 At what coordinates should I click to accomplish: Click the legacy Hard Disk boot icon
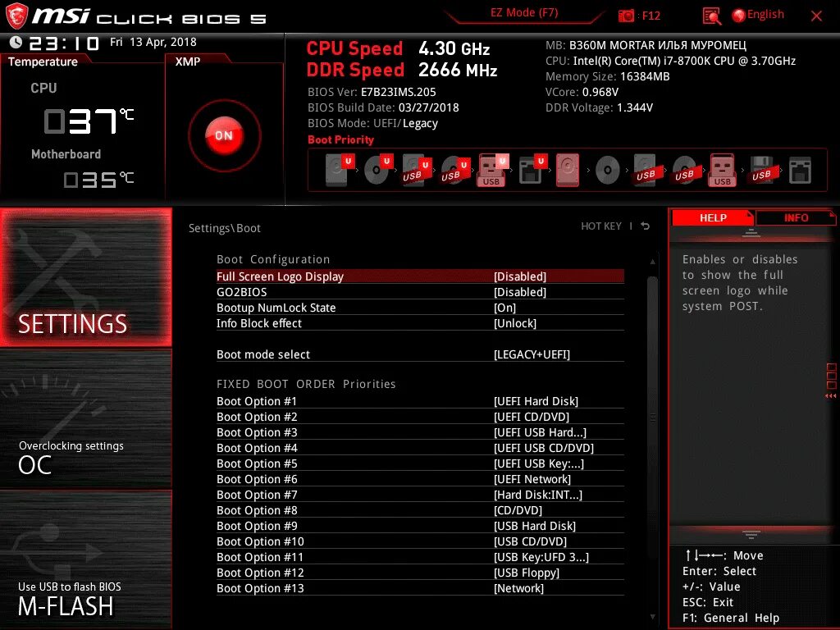pos(568,170)
